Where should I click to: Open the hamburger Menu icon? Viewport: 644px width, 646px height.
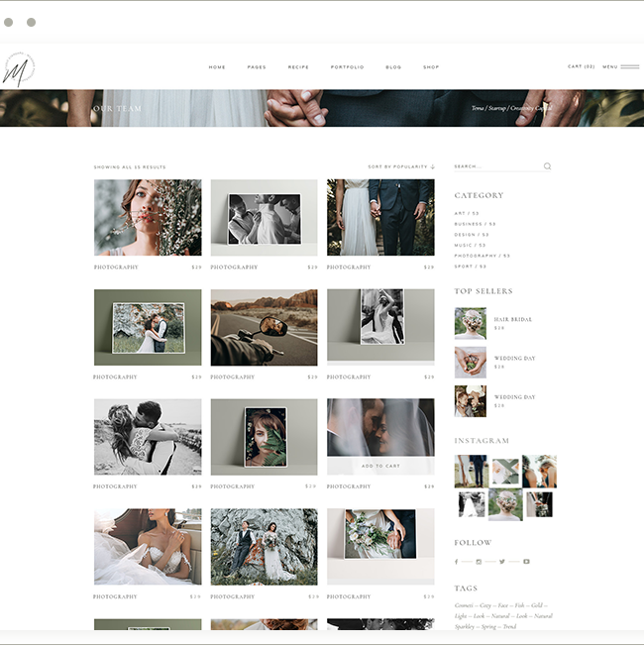pos(629,67)
